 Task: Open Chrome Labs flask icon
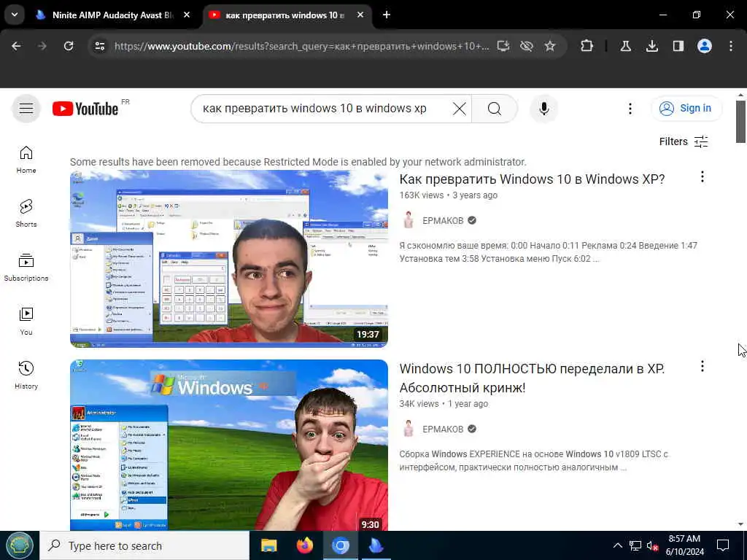pos(625,46)
